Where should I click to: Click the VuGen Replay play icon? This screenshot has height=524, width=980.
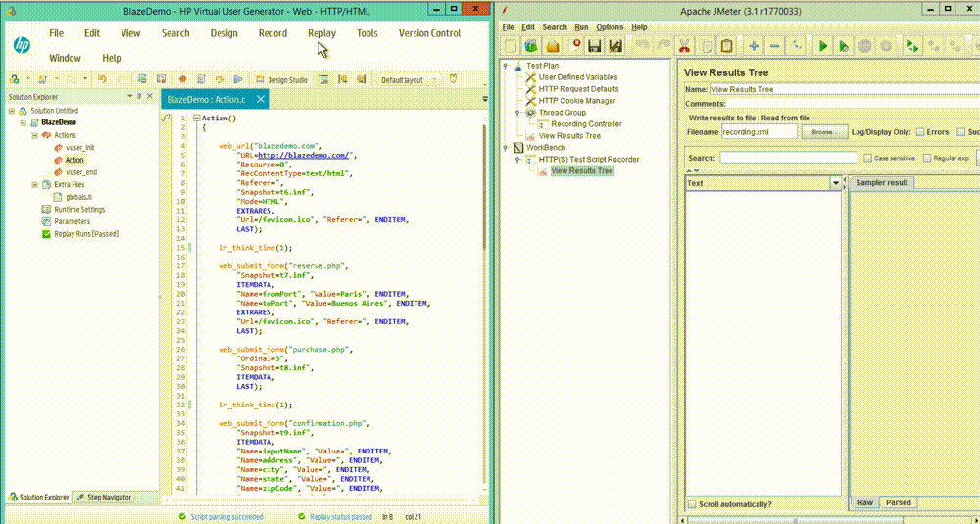point(238,79)
